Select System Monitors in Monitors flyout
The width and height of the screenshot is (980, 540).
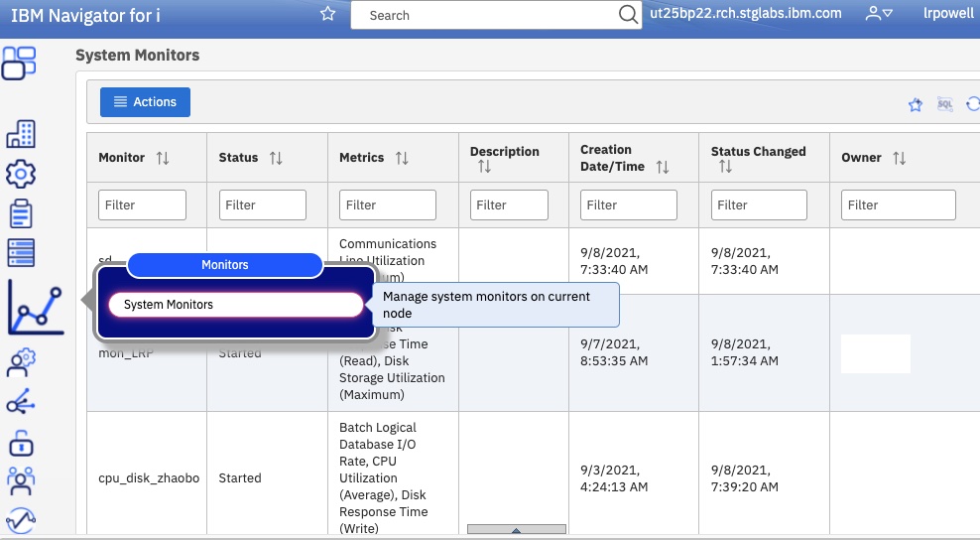pyautogui.click(x=236, y=305)
